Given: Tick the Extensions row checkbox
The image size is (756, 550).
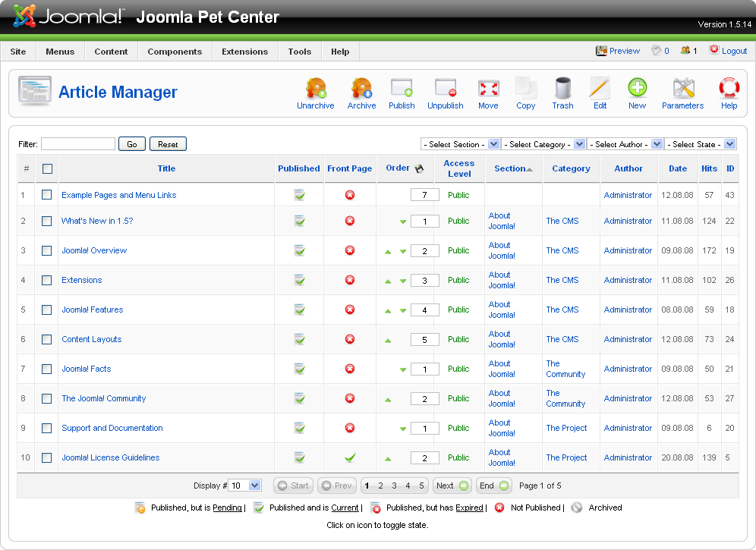Looking at the screenshot, I should coord(47,280).
